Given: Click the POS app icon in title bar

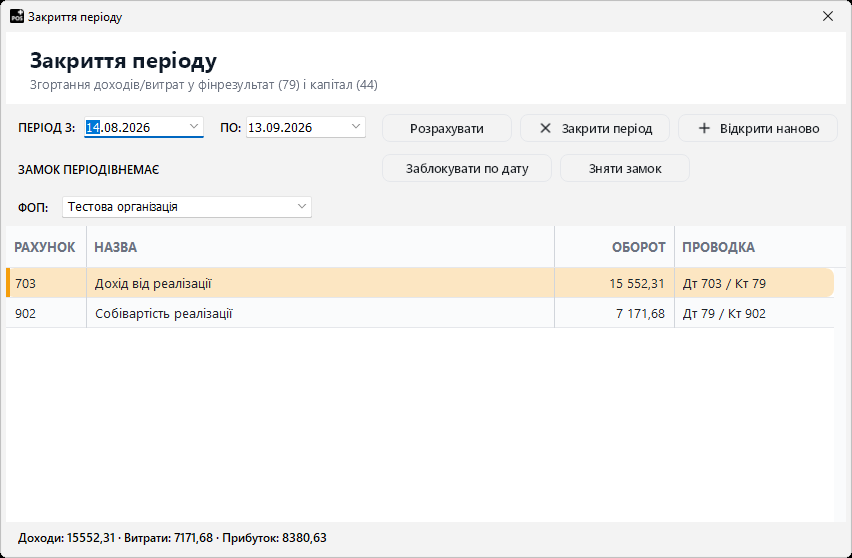Looking at the screenshot, I should click(x=17, y=16).
